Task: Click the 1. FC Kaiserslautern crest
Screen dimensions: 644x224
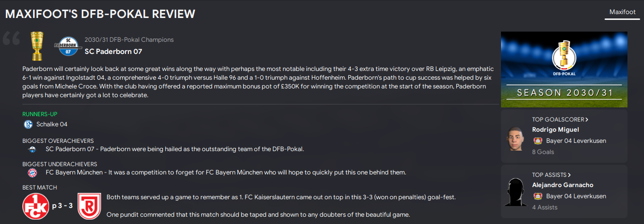Action: 36,206
